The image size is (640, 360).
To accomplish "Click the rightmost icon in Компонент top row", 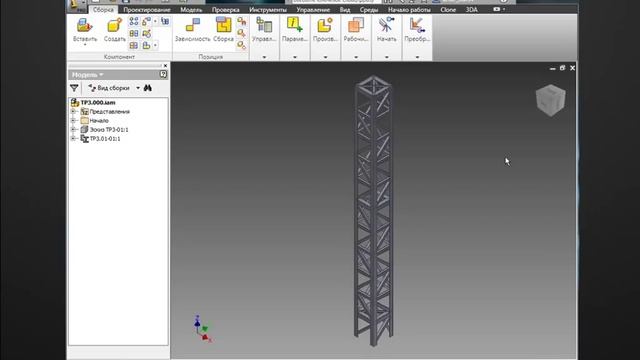I will [x=165, y=21].
